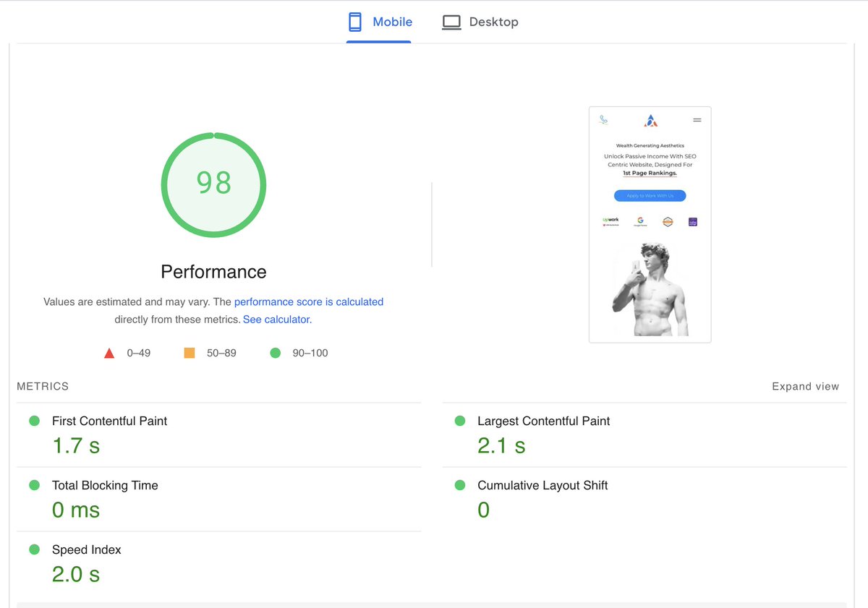Click 'Wealth Generating Aesthetics' preview heading
This screenshot has width=868, height=608.
point(650,146)
